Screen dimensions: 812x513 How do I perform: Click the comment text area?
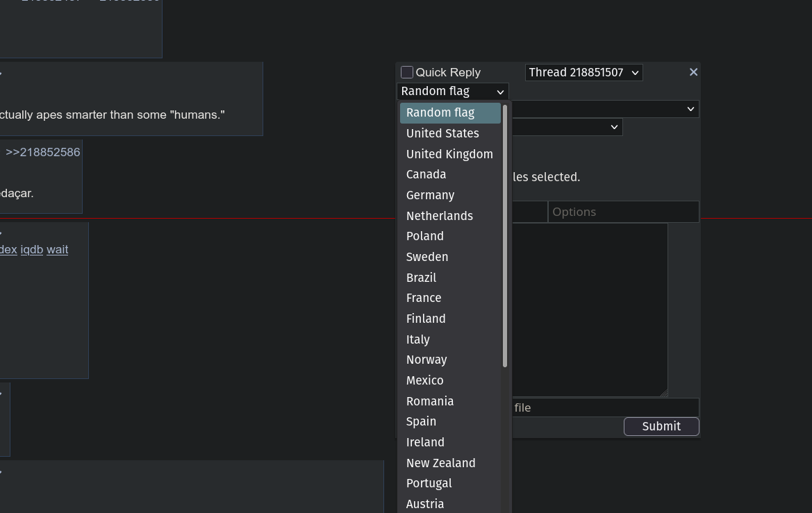tap(589, 310)
